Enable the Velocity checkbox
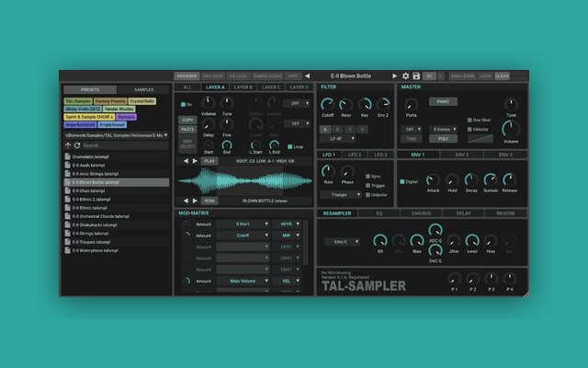Viewport: 588px width, 368px height. 469,129
